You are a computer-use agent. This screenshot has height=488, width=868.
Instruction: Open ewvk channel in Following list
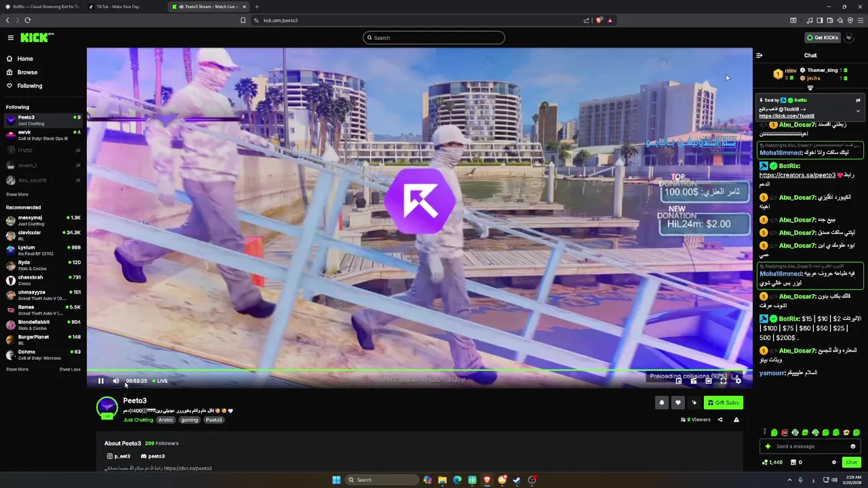(x=43, y=135)
